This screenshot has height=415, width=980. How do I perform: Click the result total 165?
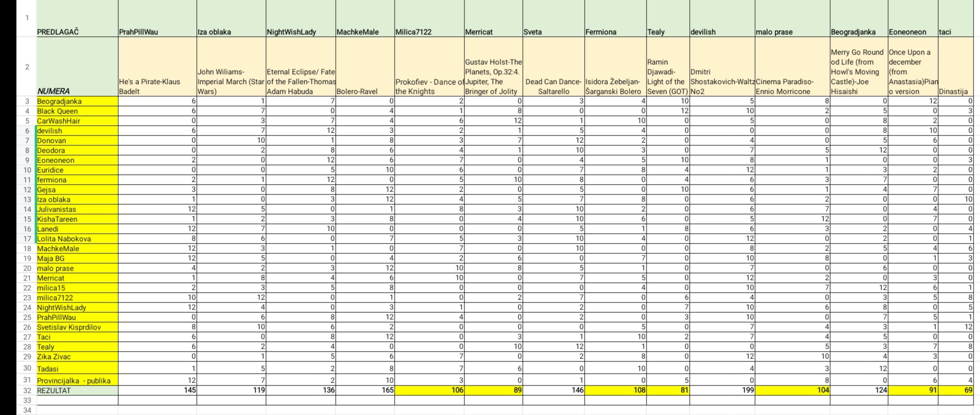[x=365, y=390]
